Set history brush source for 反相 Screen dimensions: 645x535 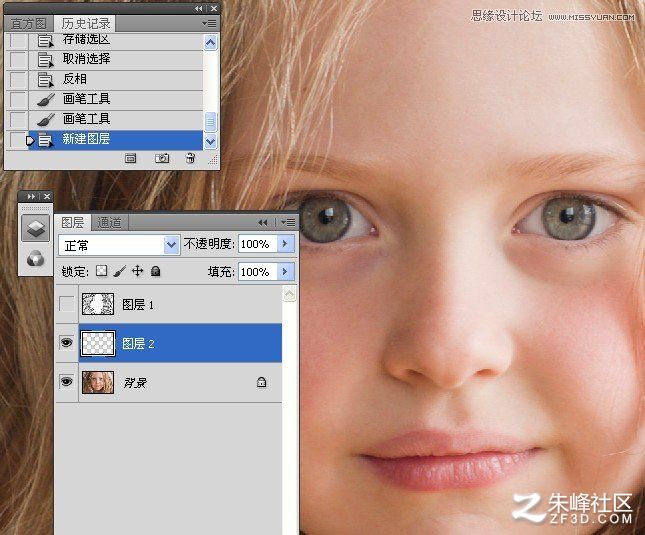pos(18,80)
